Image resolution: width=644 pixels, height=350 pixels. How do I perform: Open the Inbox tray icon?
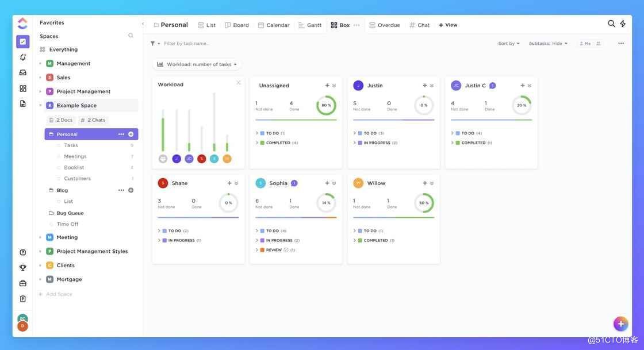click(22, 72)
